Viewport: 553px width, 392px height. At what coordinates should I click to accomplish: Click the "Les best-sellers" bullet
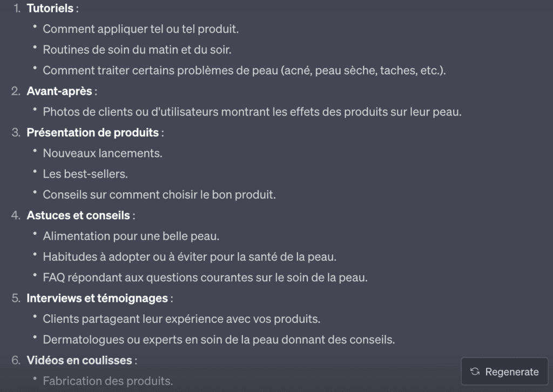tap(85, 174)
